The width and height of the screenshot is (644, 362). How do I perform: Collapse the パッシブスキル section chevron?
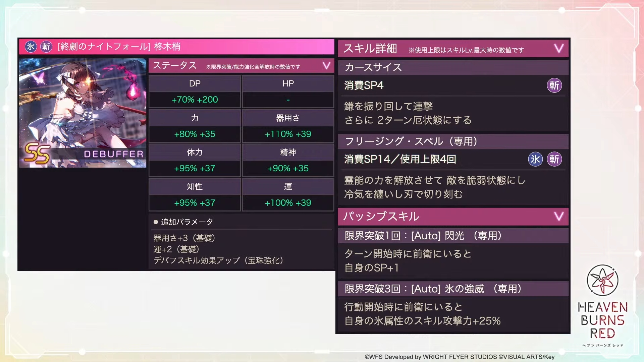pyautogui.click(x=558, y=216)
